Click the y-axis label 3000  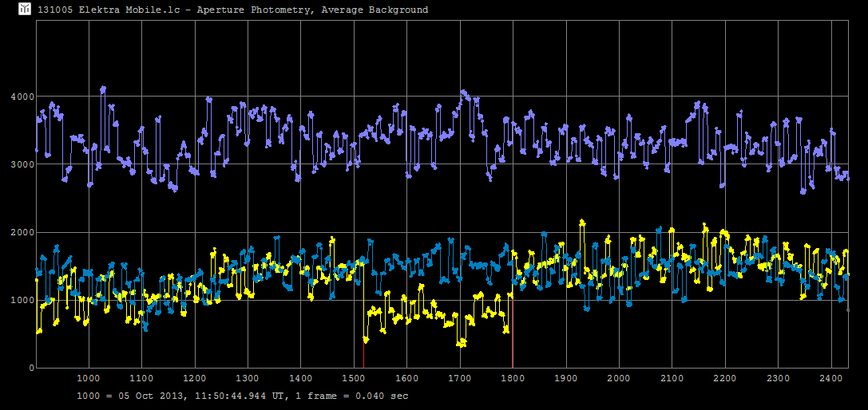click(x=22, y=165)
